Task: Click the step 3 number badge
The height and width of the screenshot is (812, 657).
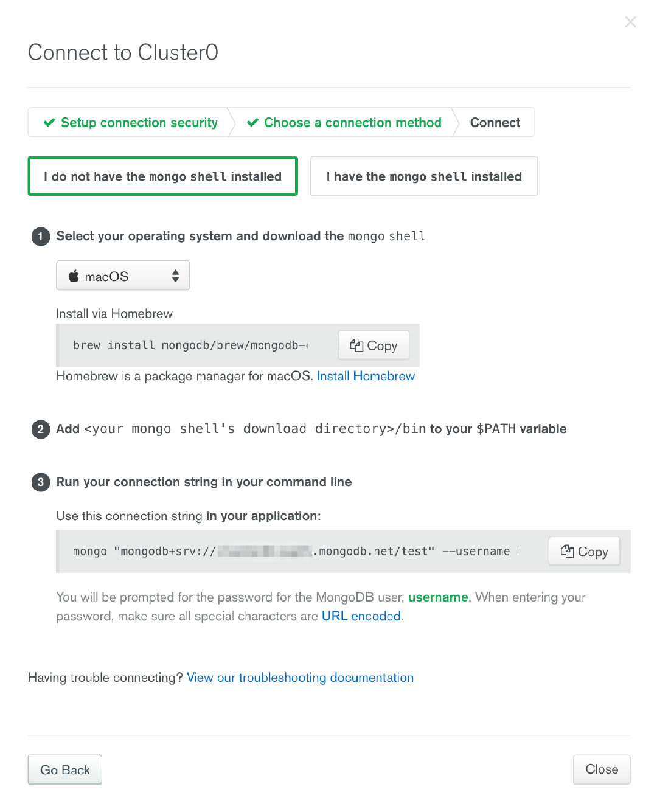Action: [x=41, y=482]
